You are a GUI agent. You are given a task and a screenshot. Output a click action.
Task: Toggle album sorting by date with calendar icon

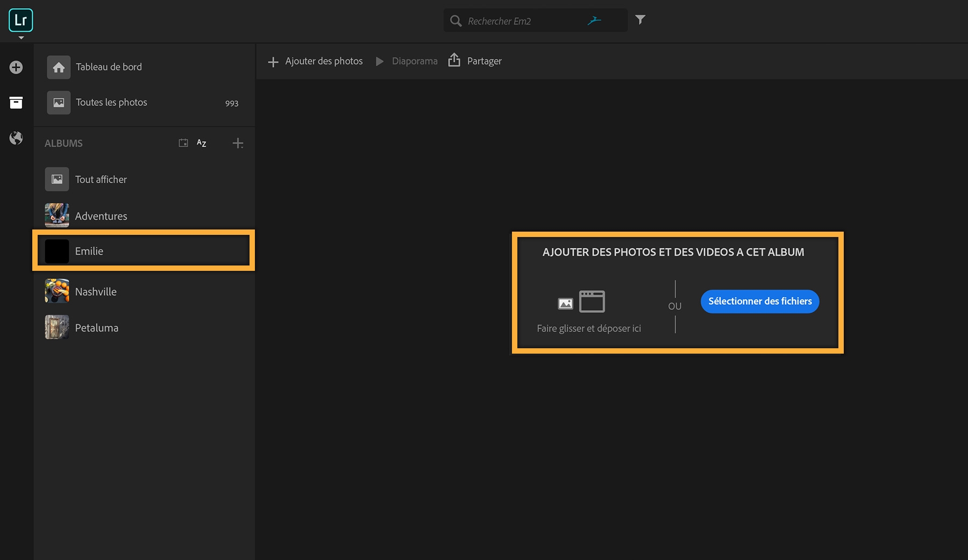183,142
